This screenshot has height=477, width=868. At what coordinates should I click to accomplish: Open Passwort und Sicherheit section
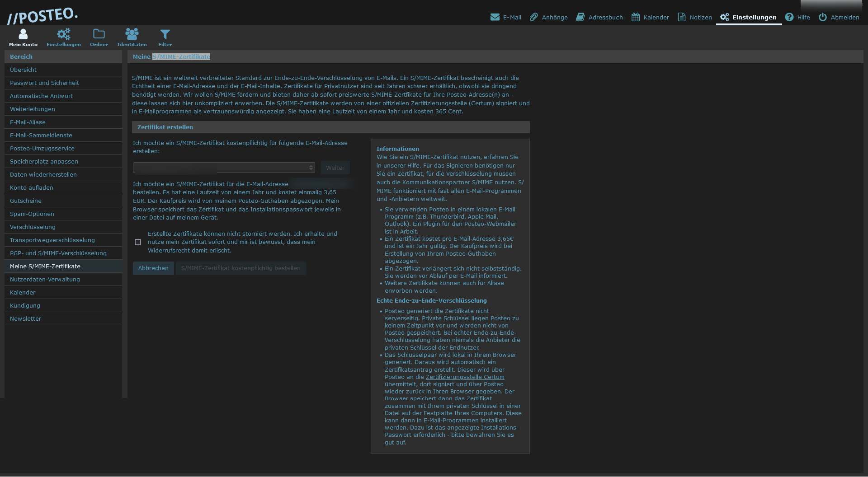point(44,83)
